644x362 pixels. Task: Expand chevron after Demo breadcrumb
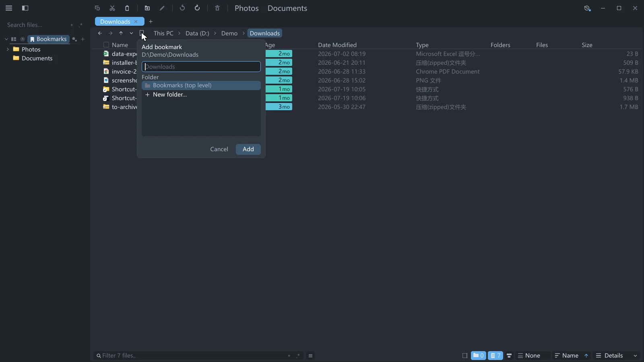[x=244, y=33]
